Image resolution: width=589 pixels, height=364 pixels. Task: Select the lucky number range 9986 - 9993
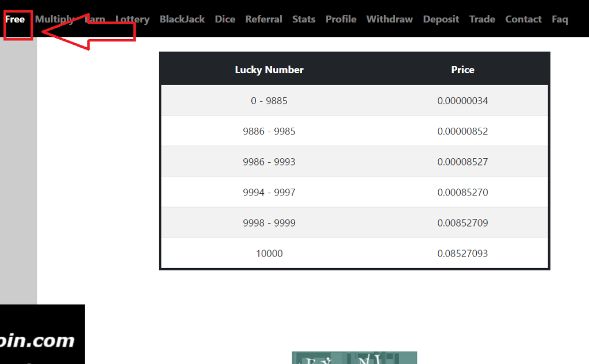(269, 162)
